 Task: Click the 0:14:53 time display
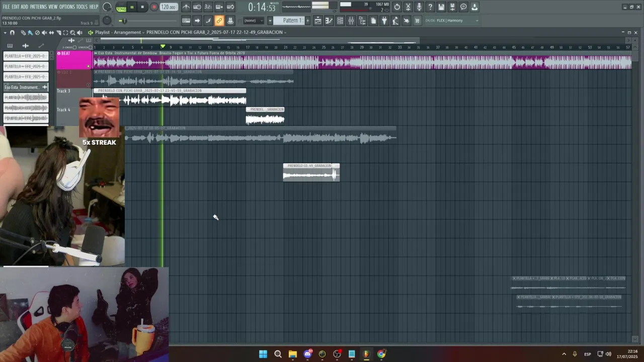pos(262,7)
